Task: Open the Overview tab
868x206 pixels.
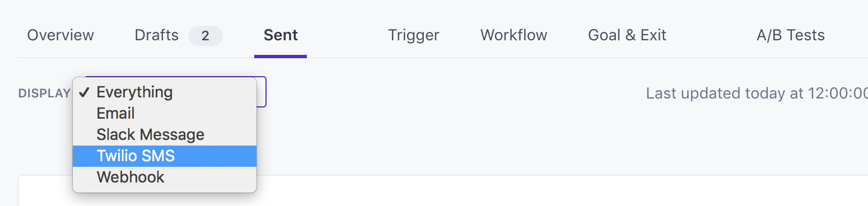Action: click(x=60, y=35)
